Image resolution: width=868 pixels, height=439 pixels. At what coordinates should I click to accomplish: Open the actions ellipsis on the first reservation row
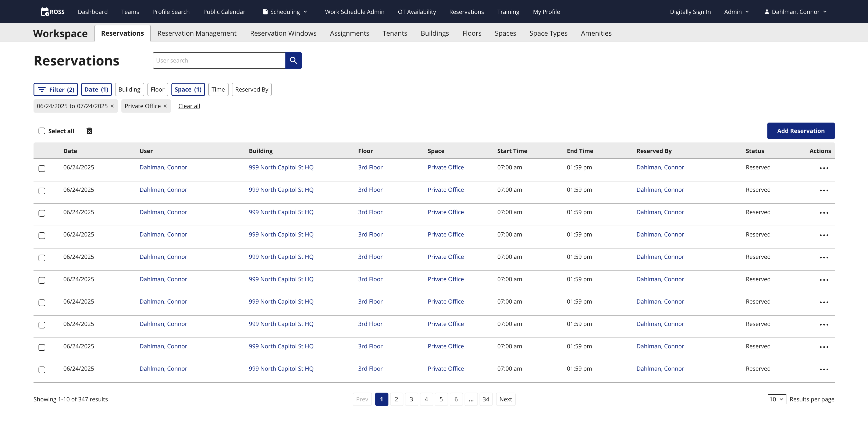824,168
